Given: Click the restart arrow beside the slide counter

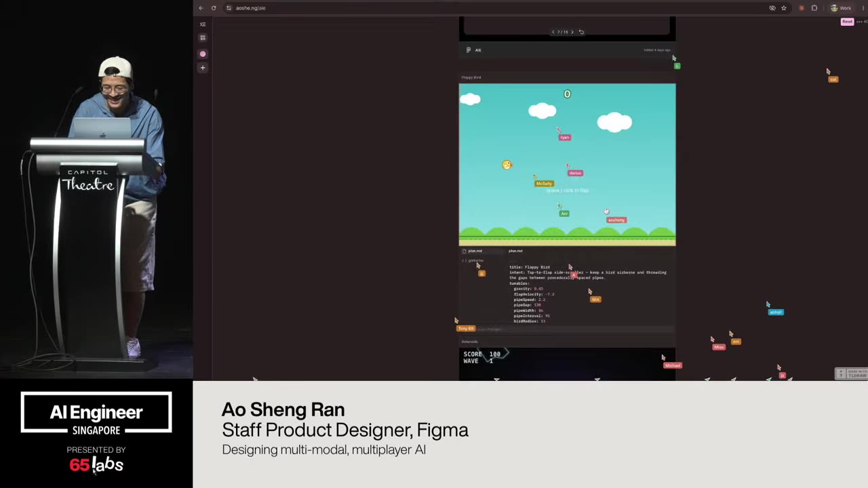Looking at the screenshot, I should [581, 32].
